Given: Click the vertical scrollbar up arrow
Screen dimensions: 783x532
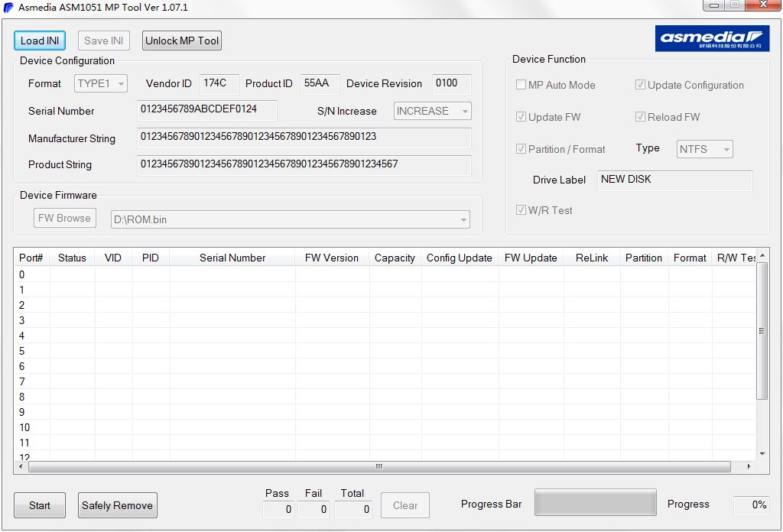Looking at the screenshot, I should (x=762, y=255).
